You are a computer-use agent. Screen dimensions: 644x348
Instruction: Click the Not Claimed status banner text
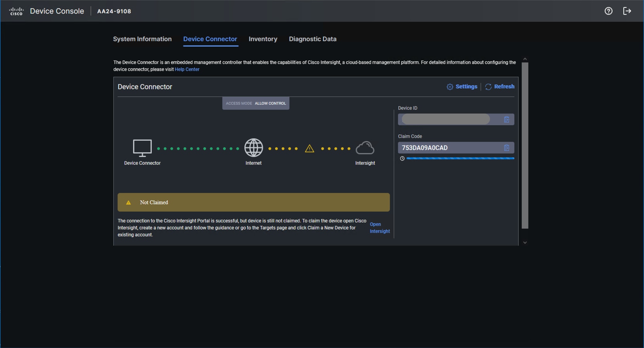[154, 202]
